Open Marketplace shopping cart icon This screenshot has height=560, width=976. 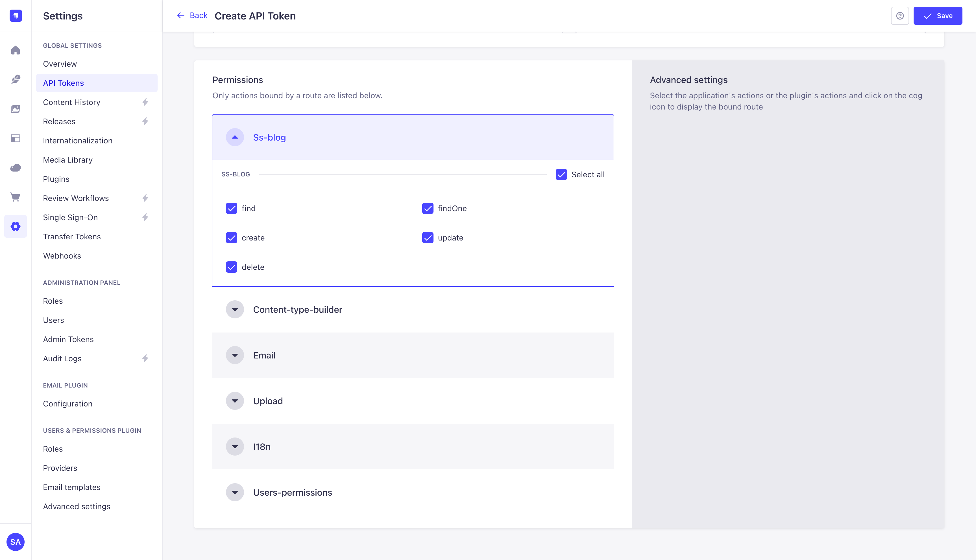click(15, 197)
